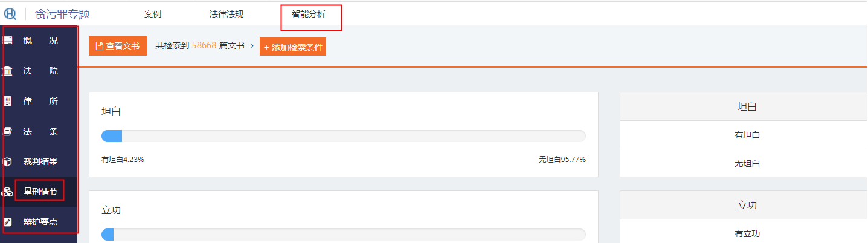
Task: Open the 法律法规 tab
Action: point(227,14)
